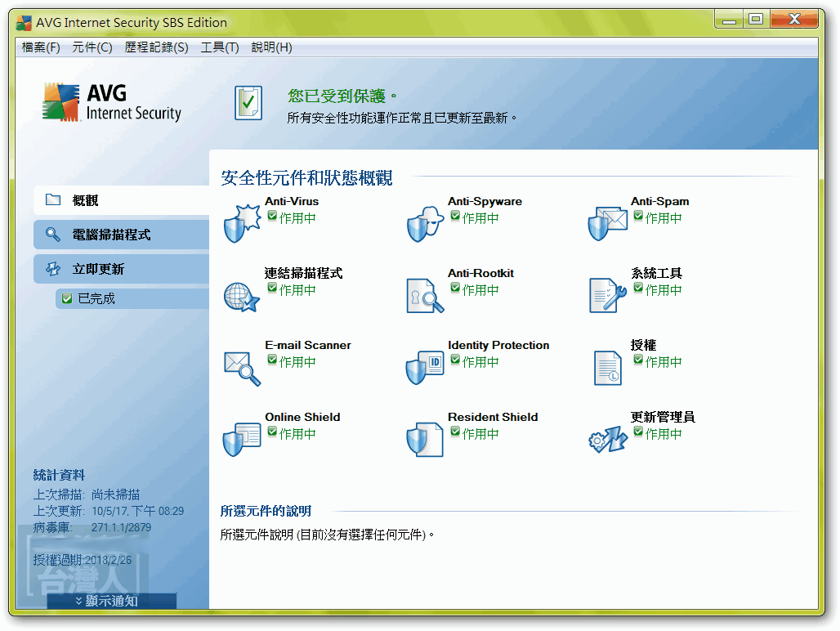Click the 更新管理員 component label
This screenshot has width=840, height=631.
click(664, 417)
